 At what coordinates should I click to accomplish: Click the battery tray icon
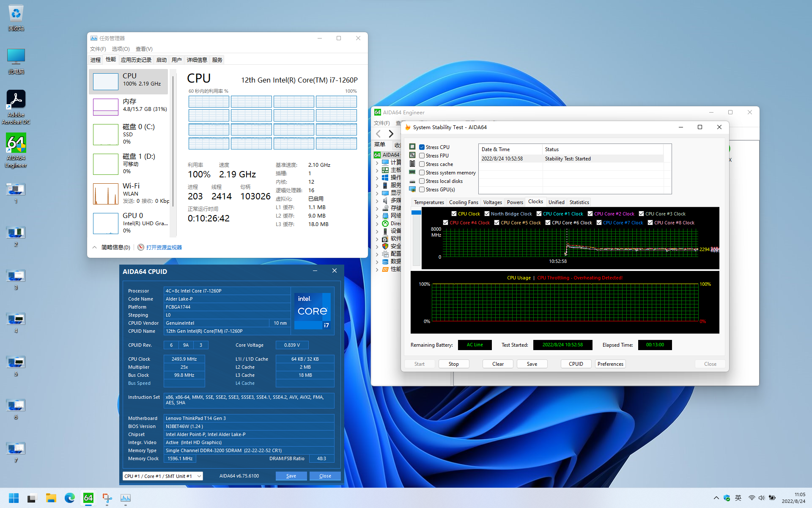pos(772,498)
